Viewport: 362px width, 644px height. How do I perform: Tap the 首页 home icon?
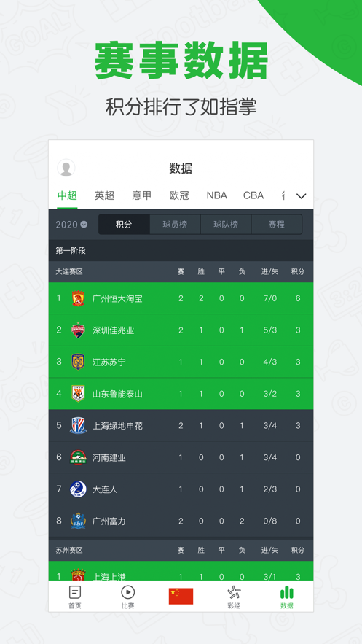75,592
